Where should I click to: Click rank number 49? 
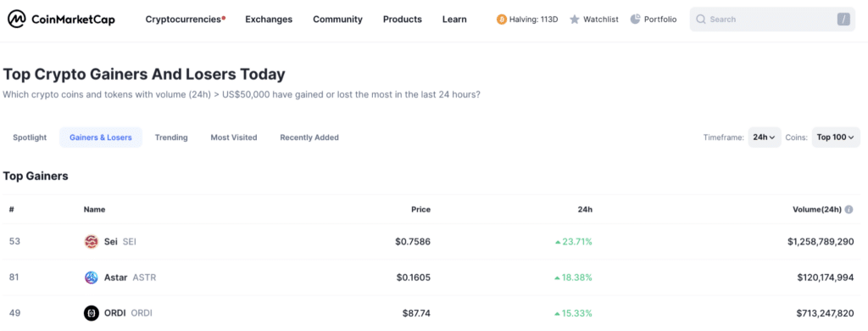pyautogui.click(x=15, y=313)
